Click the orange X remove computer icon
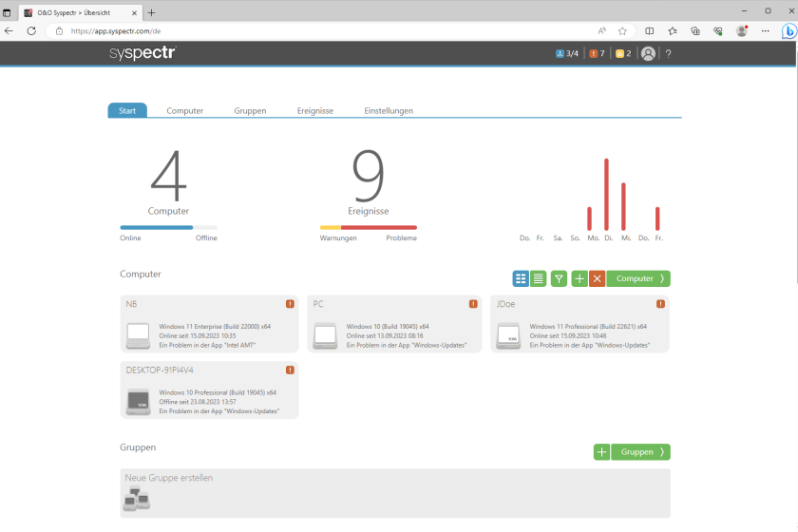 [597, 278]
